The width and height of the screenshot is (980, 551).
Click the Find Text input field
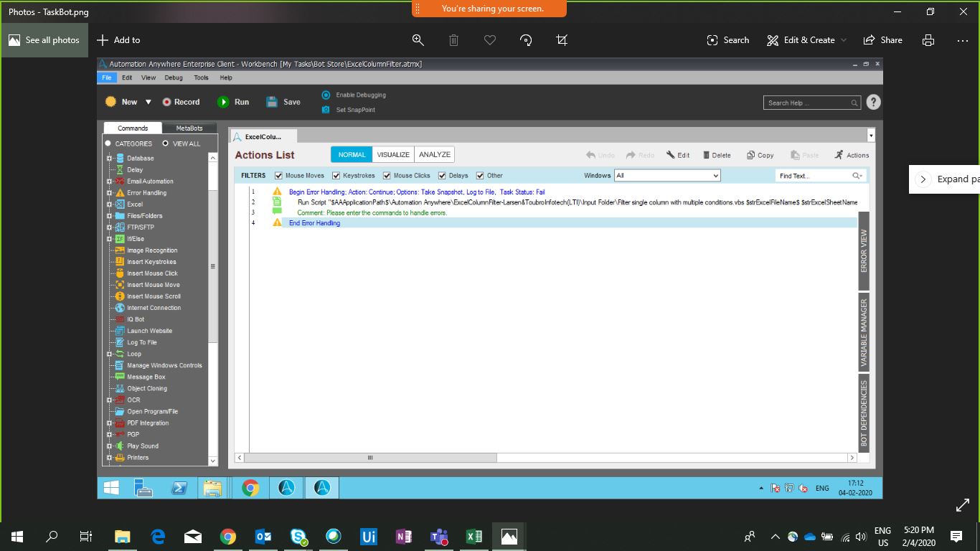(813, 176)
